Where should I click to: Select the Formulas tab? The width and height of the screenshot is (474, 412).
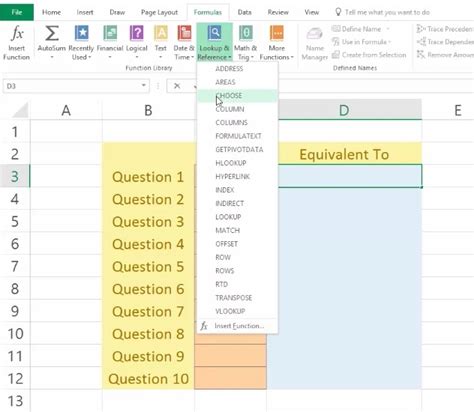208,12
